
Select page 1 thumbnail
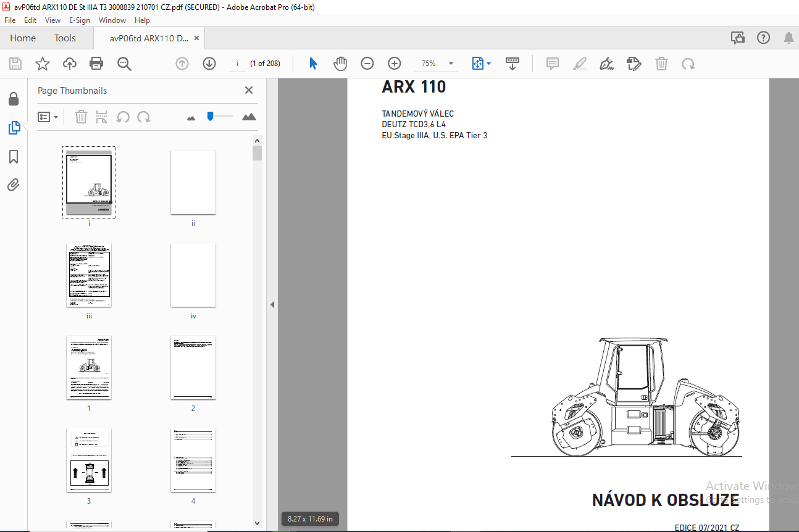coord(89,367)
